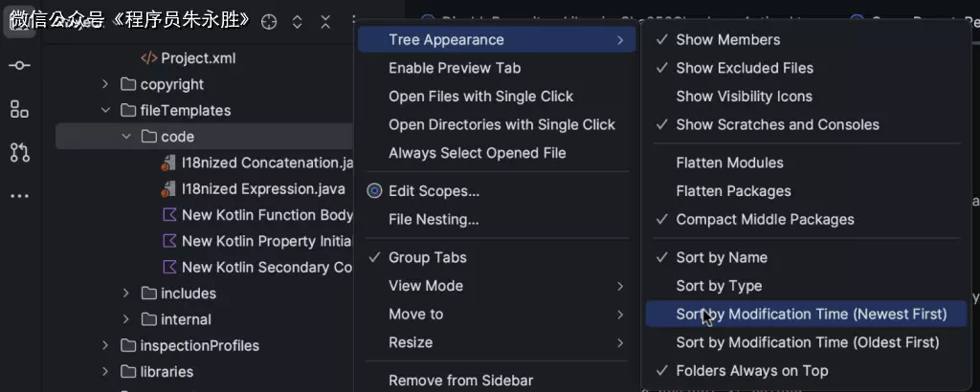Expand the copyright folder
This screenshot has width=980, height=392.
[x=105, y=84]
